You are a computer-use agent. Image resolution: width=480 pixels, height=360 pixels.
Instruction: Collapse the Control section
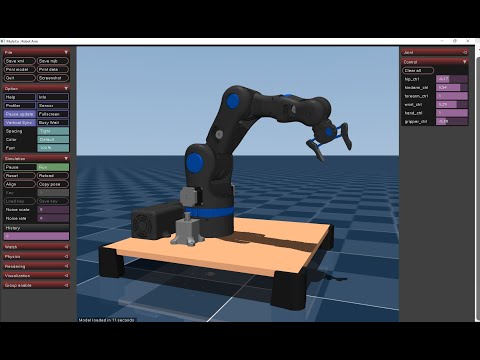click(435, 62)
